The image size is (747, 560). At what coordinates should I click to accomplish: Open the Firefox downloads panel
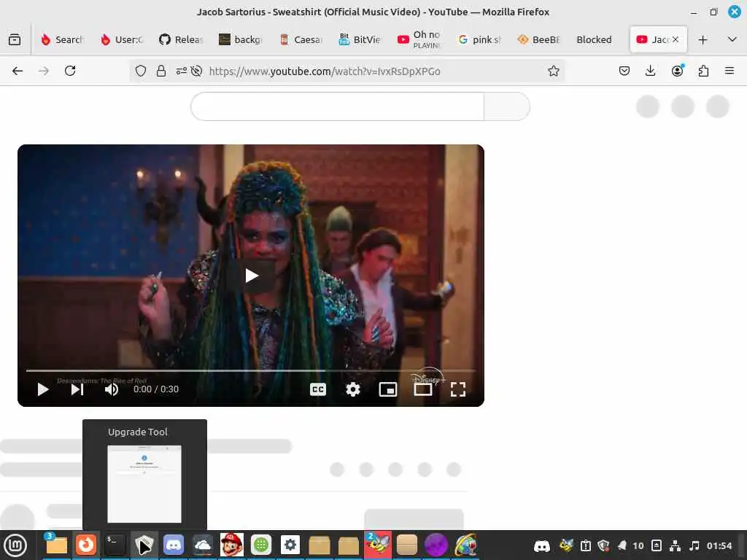pyautogui.click(x=650, y=71)
